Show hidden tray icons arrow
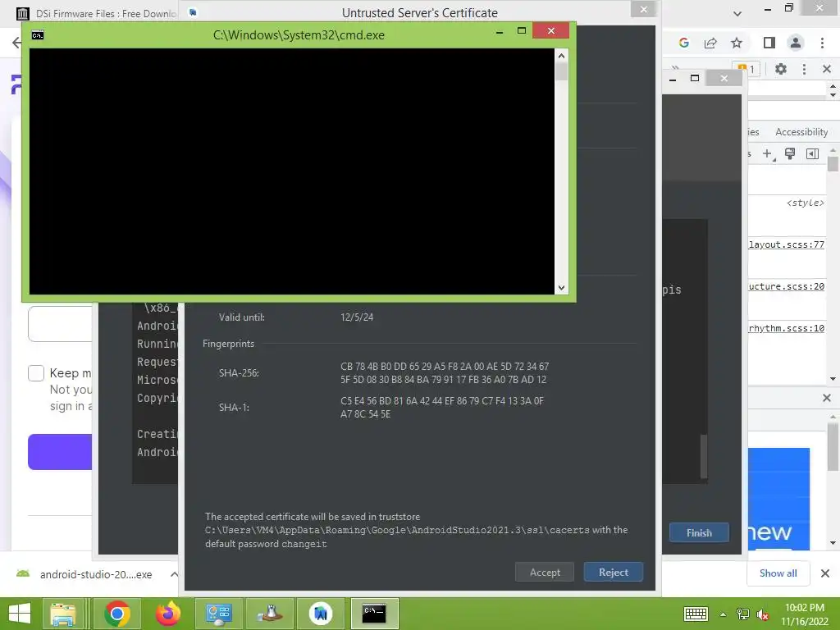The image size is (840, 630). (723, 614)
